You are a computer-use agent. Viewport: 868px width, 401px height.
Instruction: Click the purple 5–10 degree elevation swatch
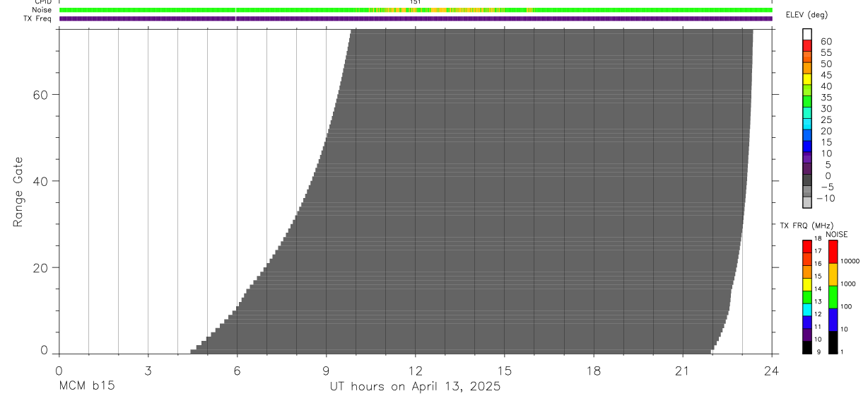click(x=807, y=157)
